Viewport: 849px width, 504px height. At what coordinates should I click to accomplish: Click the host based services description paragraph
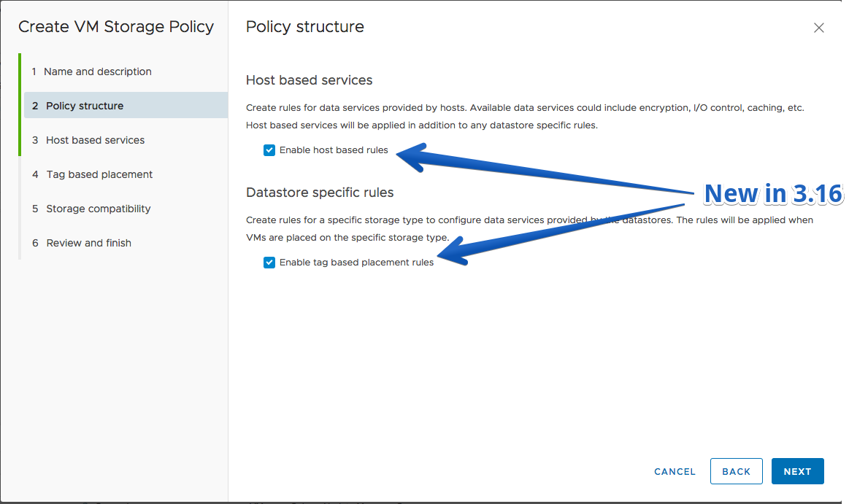coord(525,116)
